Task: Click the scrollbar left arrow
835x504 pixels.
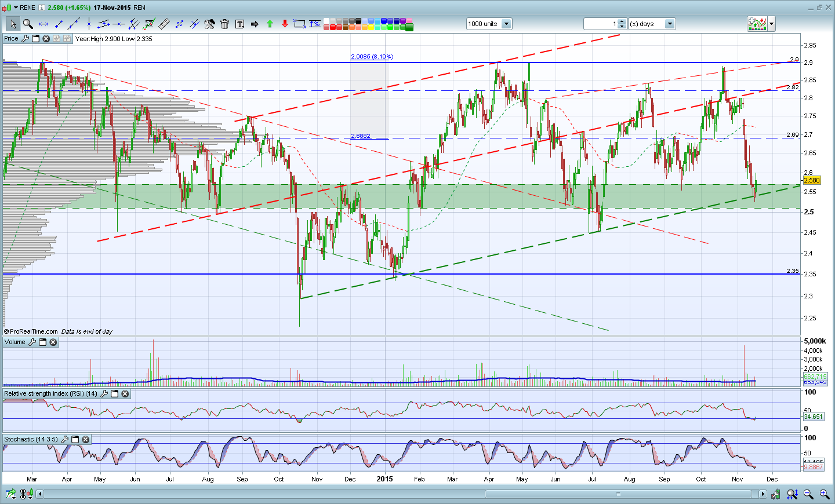Action: [x=40, y=494]
